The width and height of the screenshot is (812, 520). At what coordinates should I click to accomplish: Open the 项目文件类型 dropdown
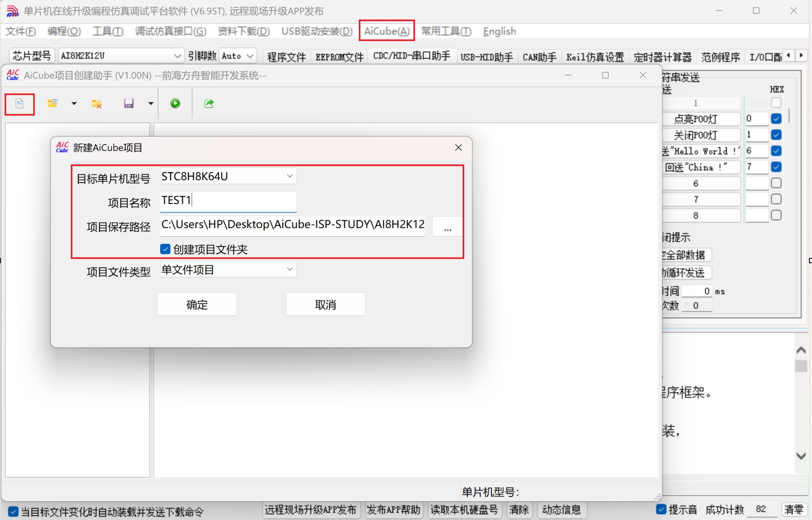[x=228, y=269]
